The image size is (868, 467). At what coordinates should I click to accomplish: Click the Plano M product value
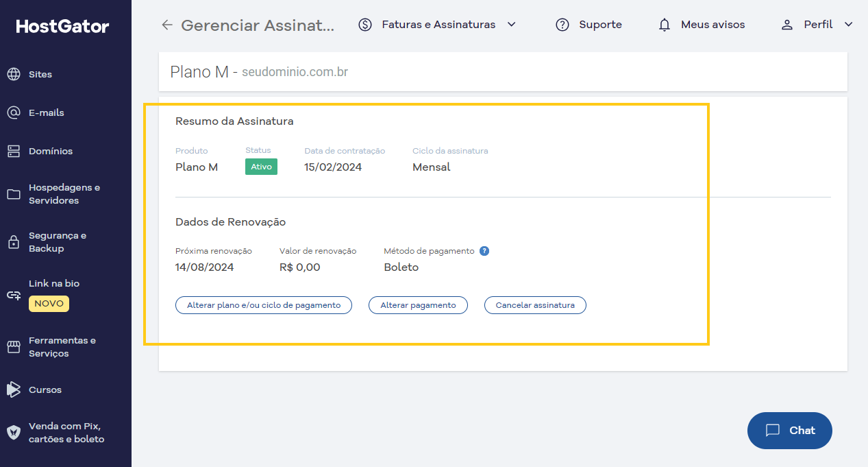(197, 167)
